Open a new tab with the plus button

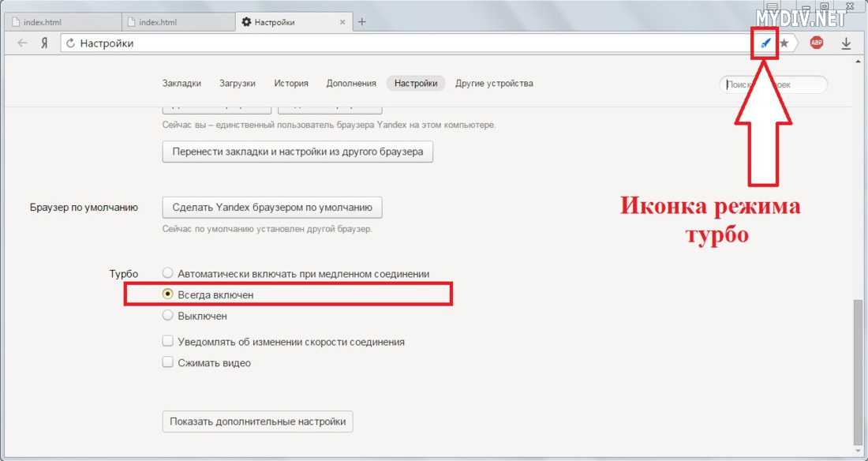pyautogui.click(x=362, y=22)
